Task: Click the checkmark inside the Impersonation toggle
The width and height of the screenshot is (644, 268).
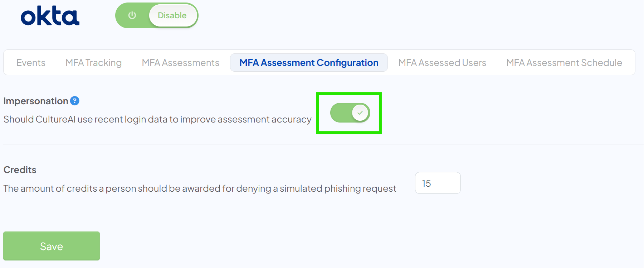Action: click(360, 113)
